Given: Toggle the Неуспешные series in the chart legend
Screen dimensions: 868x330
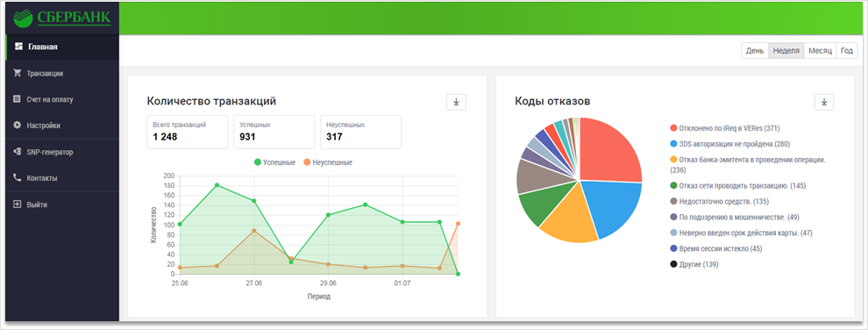Looking at the screenshot, I should (327, 162).
